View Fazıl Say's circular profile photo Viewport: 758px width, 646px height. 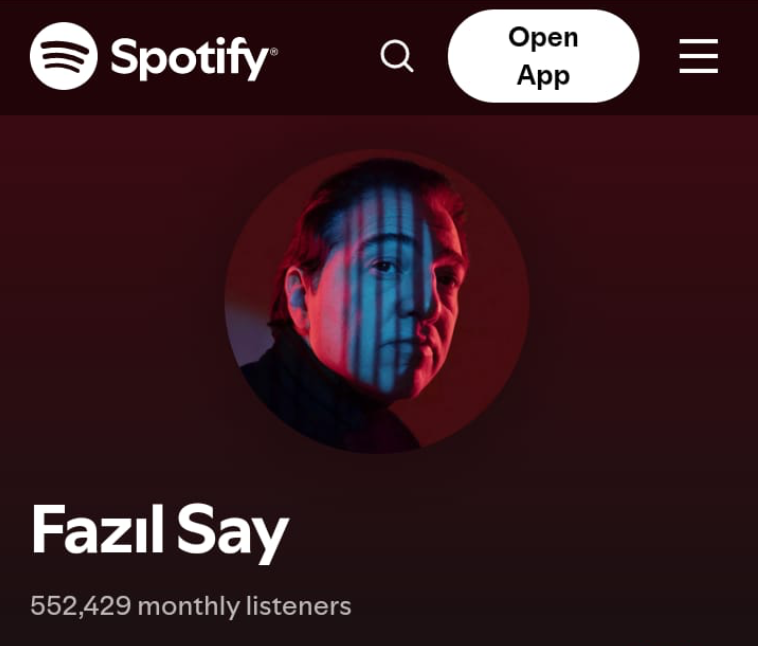coord(377,302)
